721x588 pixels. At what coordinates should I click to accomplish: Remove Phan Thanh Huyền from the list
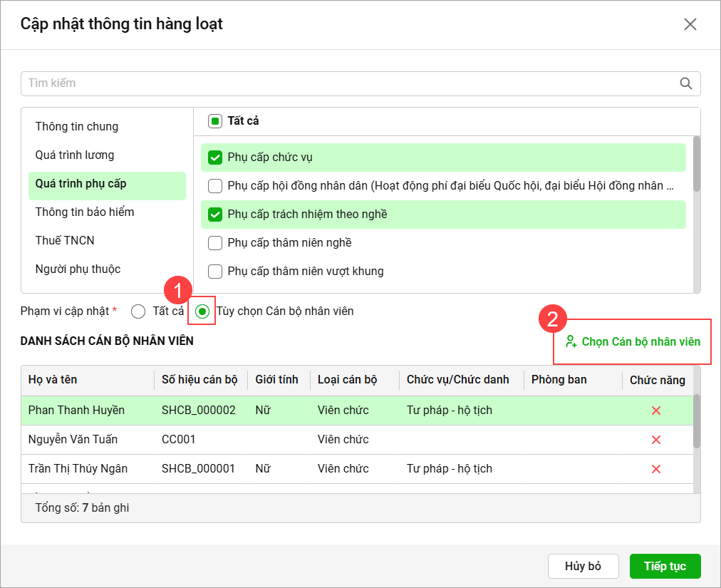point(656,411)
